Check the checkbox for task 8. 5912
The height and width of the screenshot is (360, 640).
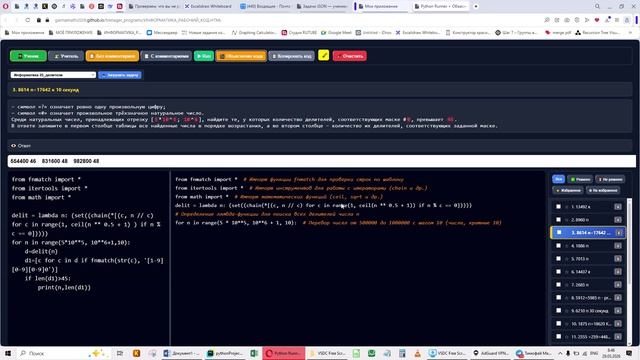pyautogui.click(x=558, y=298)
